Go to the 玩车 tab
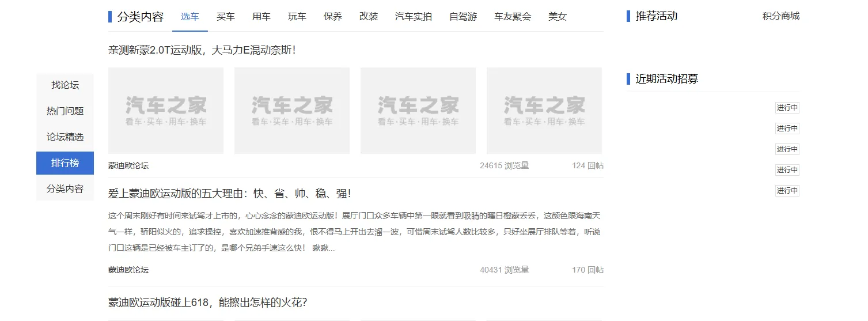 pyautogui.click(x=297, y=17)
